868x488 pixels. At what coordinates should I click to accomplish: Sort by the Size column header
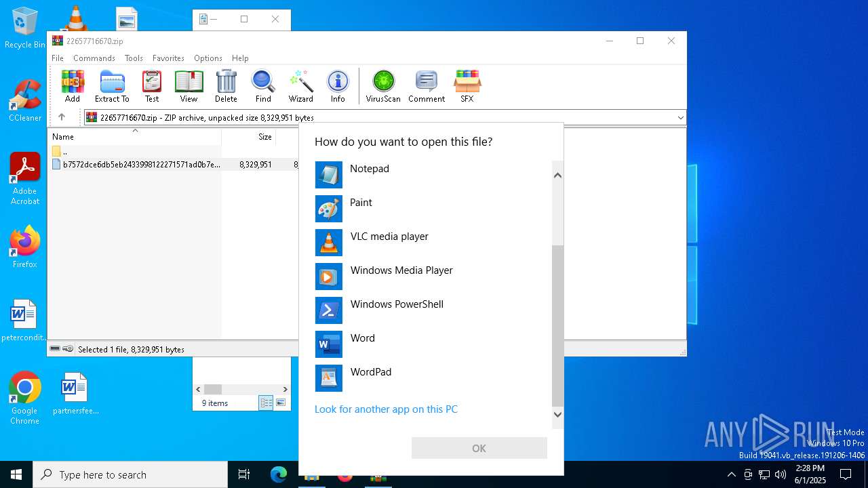[x=249, y=137]
